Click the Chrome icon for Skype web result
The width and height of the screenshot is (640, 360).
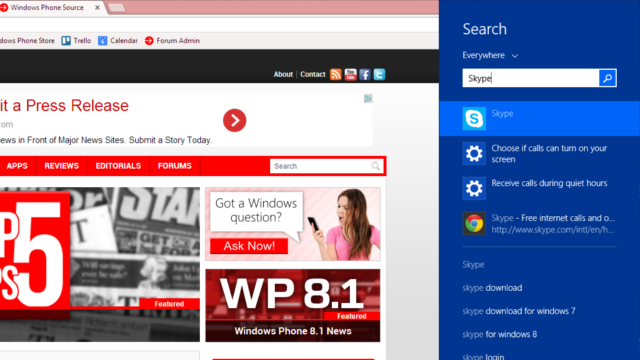(474, 223)
